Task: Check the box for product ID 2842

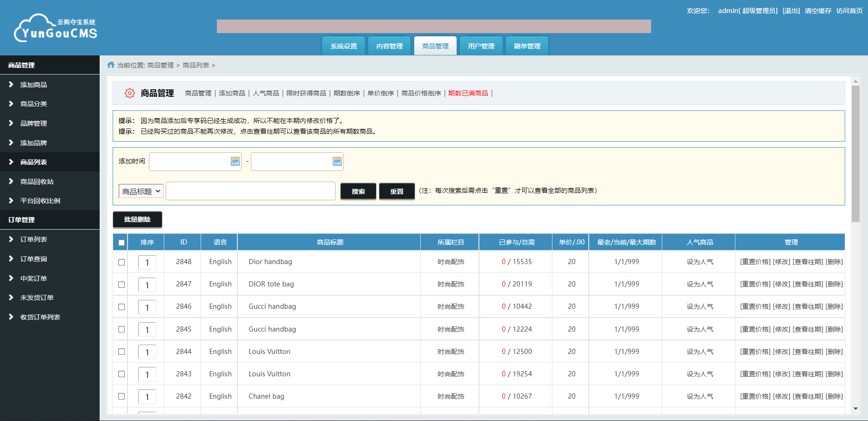Action: pos(121,396)
